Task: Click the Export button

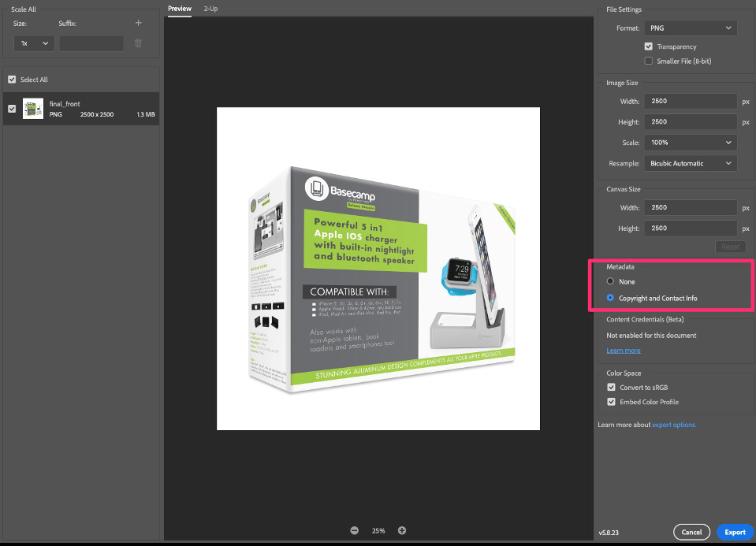Action: [736, 532]
